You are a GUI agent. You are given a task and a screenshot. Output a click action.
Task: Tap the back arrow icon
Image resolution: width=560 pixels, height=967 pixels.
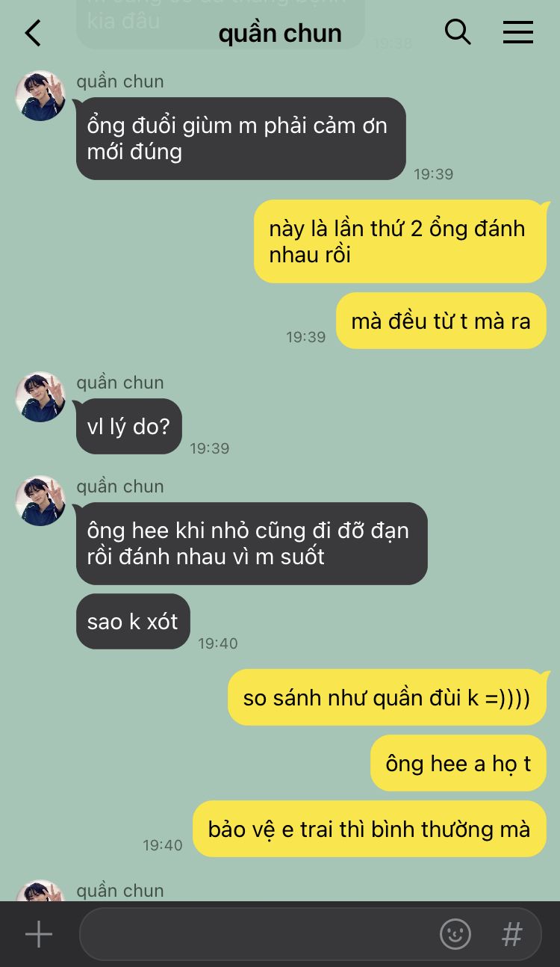pyautogui.click(x=33, y=33)
